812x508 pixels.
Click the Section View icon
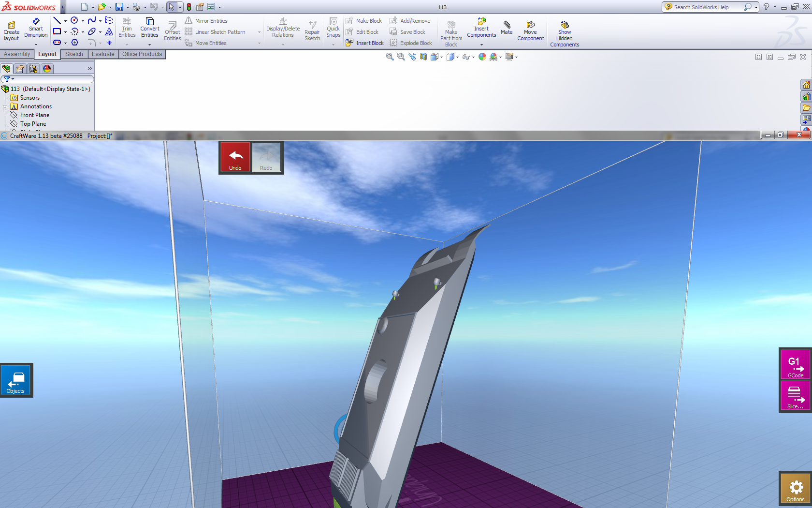pyautogui.click(x=423, y=57)
